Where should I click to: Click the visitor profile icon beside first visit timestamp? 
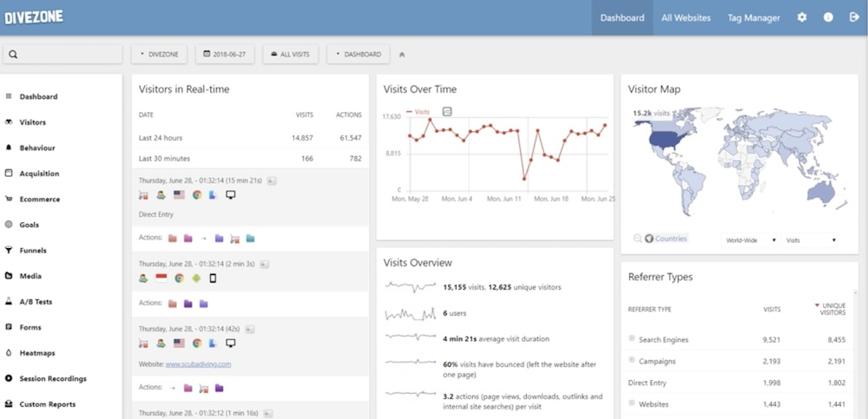click(272, 180)
